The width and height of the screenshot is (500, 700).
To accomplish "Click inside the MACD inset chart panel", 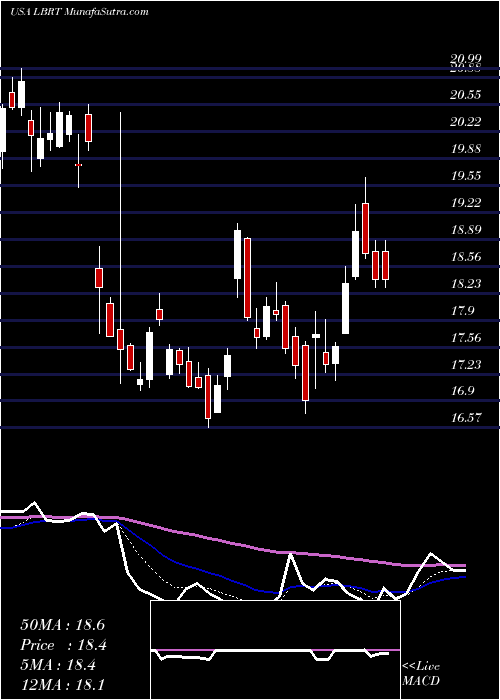I will (275, 650).
